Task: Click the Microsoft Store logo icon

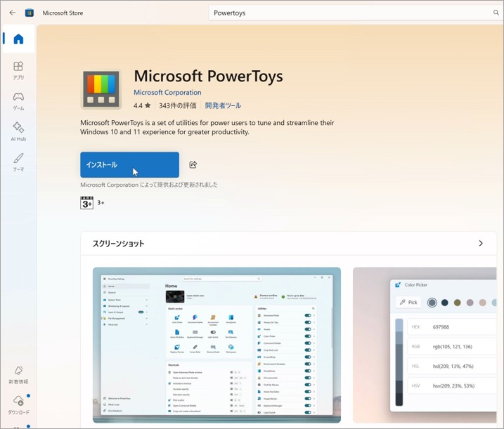Action: 30,13
